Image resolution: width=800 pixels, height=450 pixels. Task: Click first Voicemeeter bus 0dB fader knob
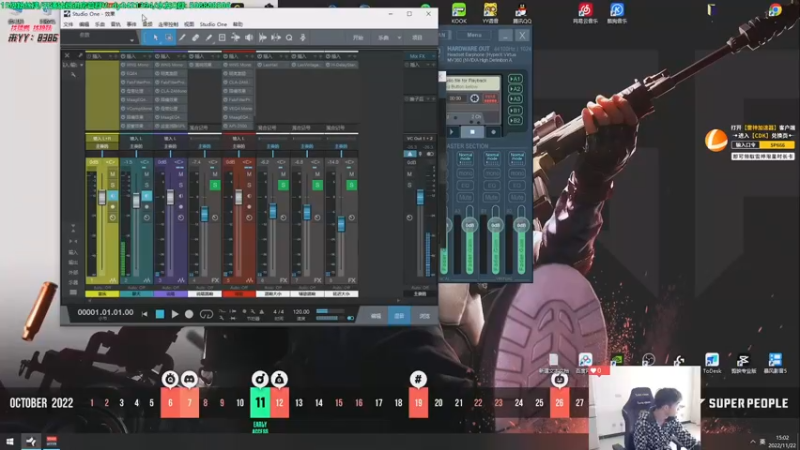pos(469,225)
